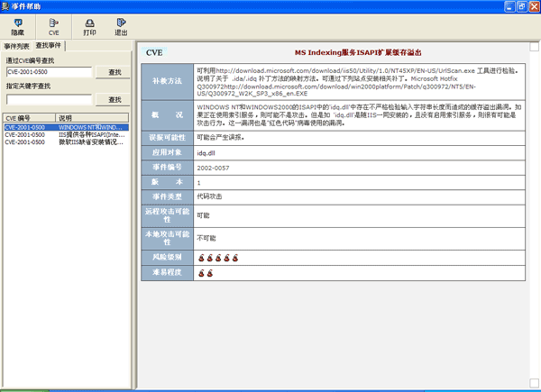Select the 查找事件 tab
This screenshot has width=541, height=392.
tap(49, 46)
